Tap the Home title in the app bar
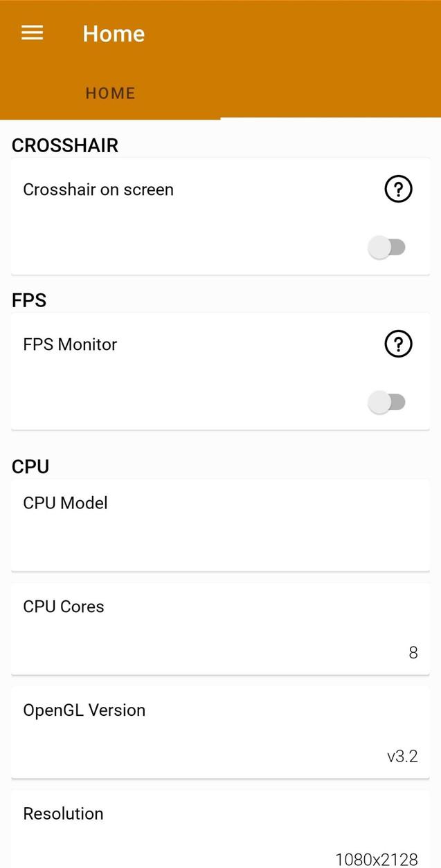The width and height of the screenshot is (441, 868). pos(113,33)
